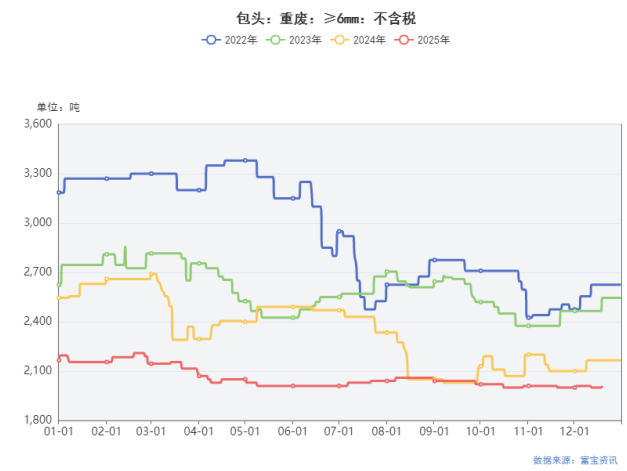Click the red 2025年 legend marker icon

pos(403,40)
